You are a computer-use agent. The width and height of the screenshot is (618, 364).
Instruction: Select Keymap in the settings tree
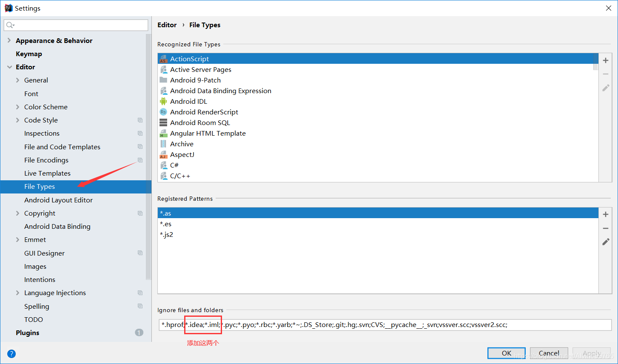[x=29, y=54]
